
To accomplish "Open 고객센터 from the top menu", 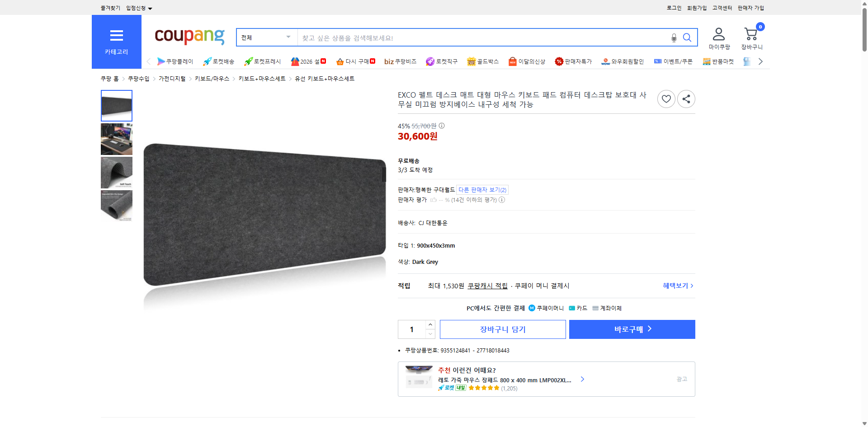I will click(722, 8).
